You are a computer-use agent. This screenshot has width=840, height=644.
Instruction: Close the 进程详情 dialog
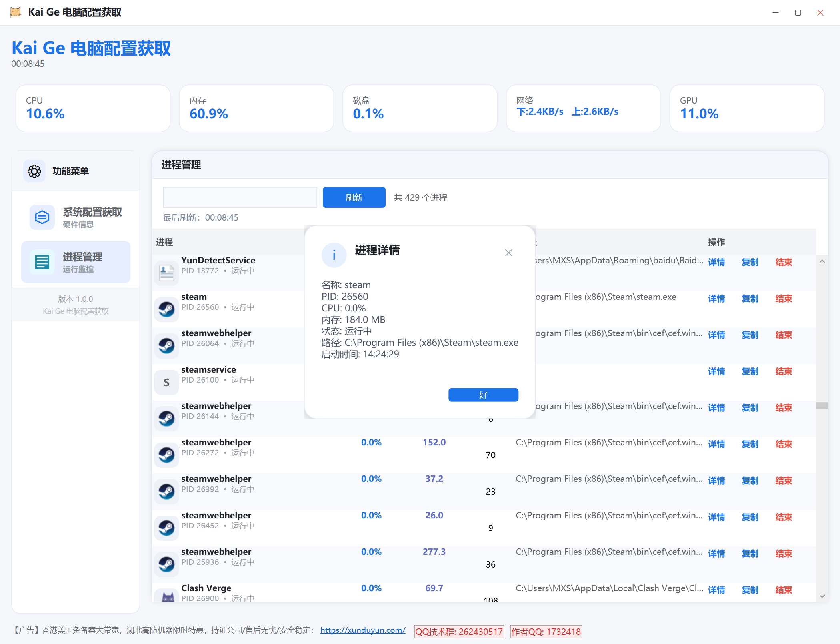coord(508,253)
